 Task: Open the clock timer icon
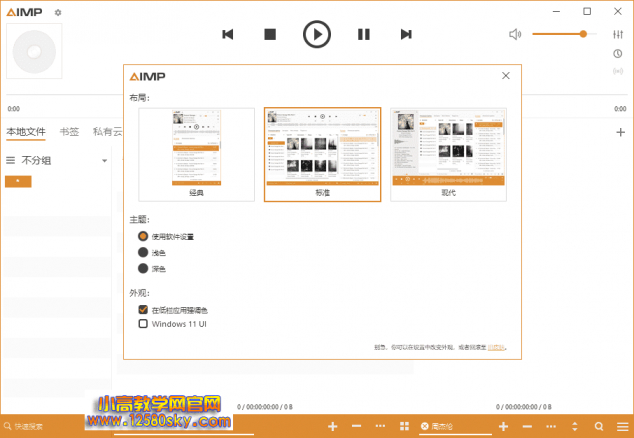click(617, 53)
